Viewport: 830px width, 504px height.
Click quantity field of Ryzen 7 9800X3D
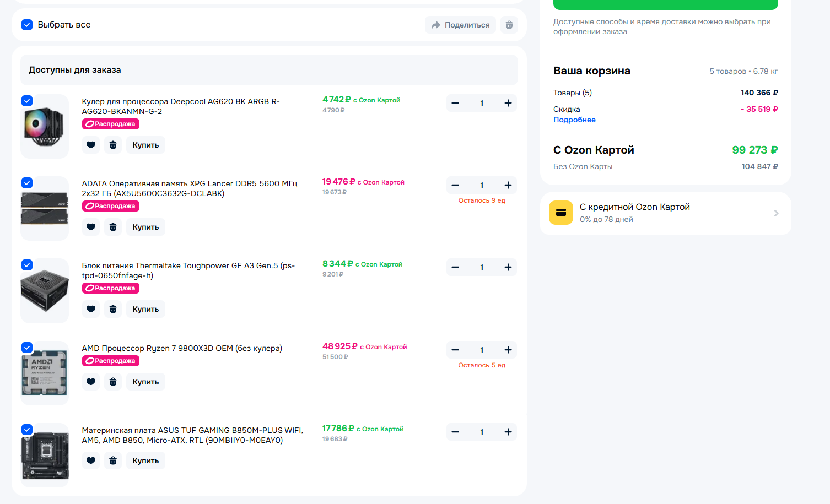482,350
